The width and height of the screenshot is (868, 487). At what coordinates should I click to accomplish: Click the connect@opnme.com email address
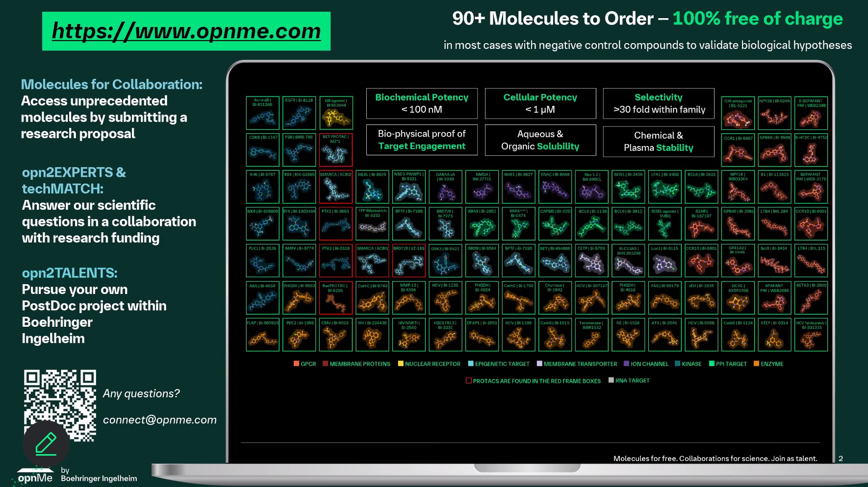(x=159, y=420)
